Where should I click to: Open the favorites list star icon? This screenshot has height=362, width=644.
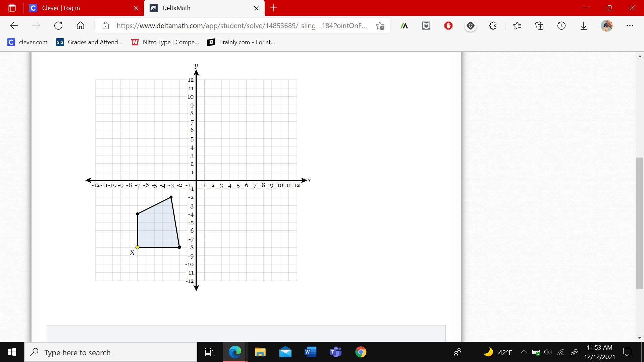(x=517, y=26)
